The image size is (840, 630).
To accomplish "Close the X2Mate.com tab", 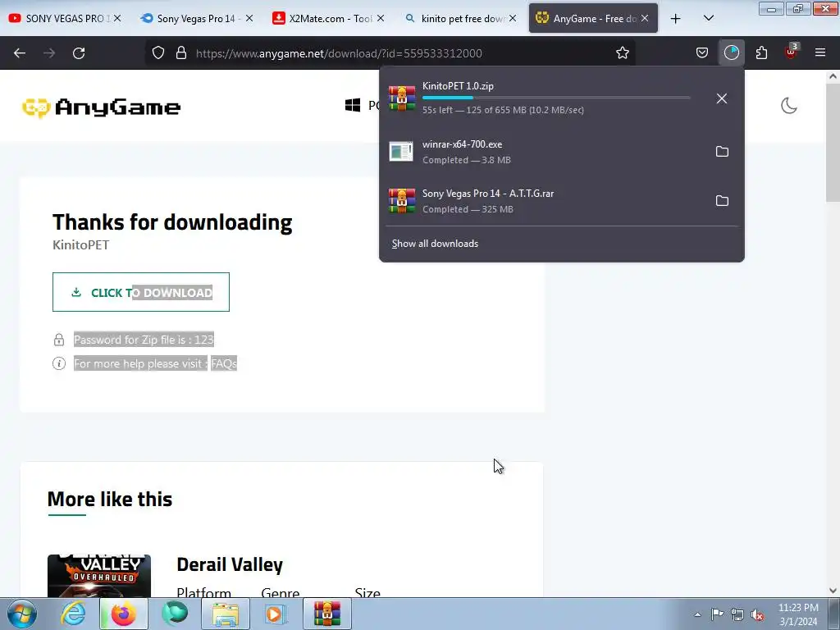I will coord(381,18).
